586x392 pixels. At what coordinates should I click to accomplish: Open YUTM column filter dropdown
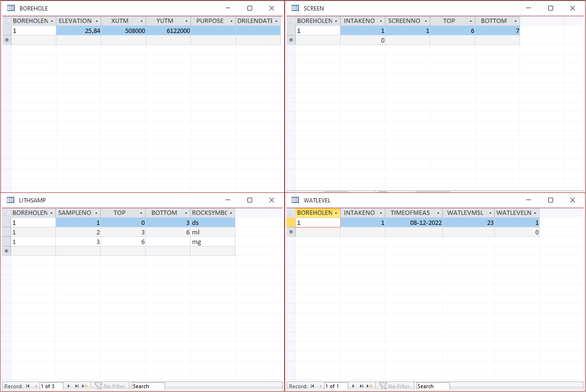(186, 21)
